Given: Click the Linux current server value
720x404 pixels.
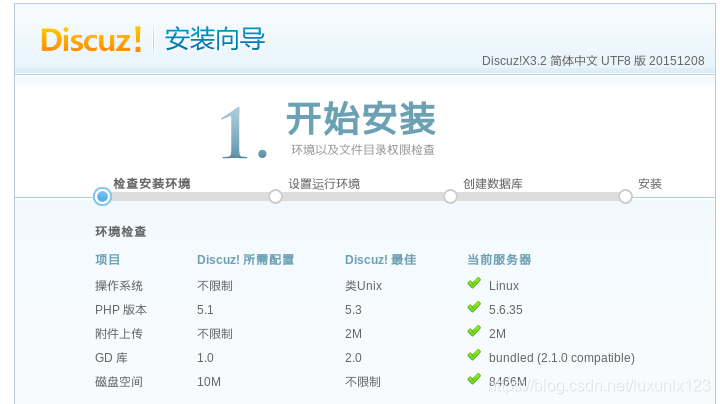Looking at the screenshot, I should point(504,286).
